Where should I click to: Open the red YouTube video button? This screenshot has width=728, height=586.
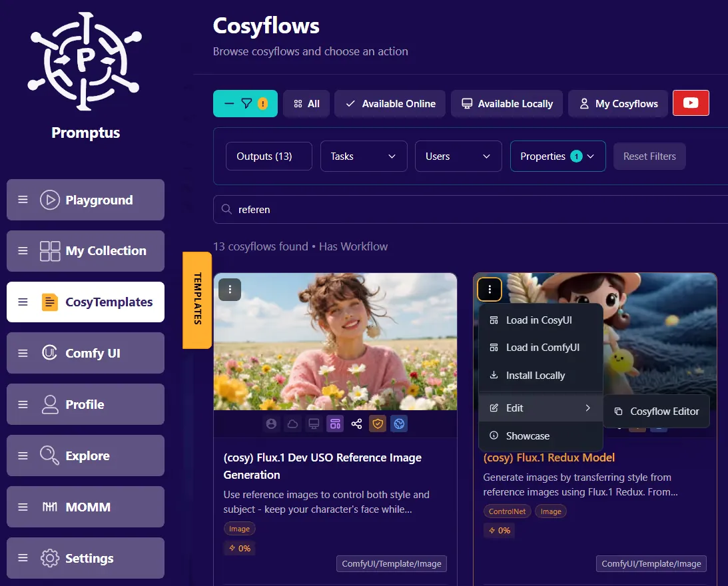tap(691, 103)
